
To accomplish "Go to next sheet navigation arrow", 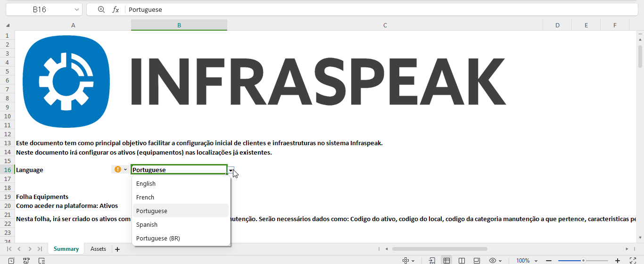I will [30, 249].
